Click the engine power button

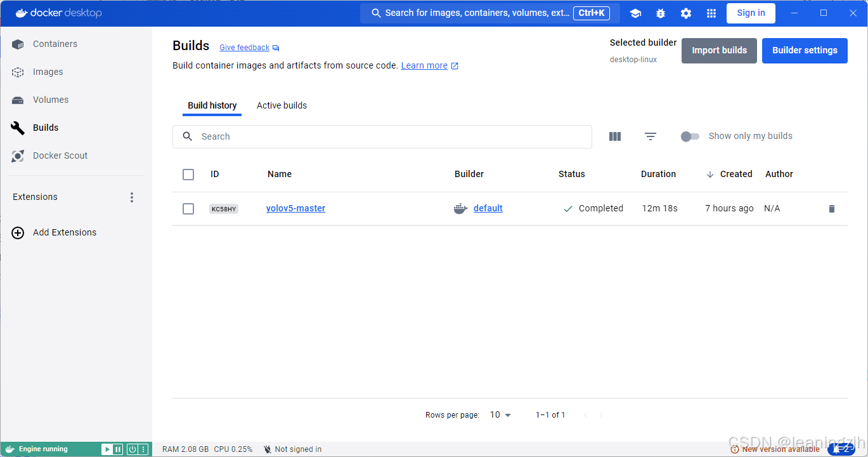pyautogui.click(x=132, y=449)
